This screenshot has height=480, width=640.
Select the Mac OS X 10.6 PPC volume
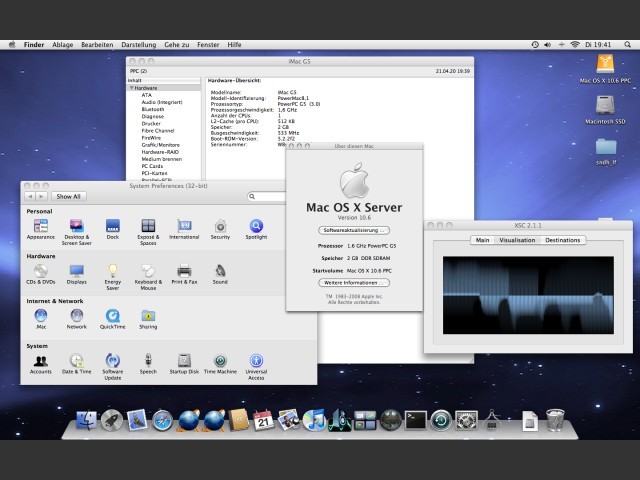point(605,69)
